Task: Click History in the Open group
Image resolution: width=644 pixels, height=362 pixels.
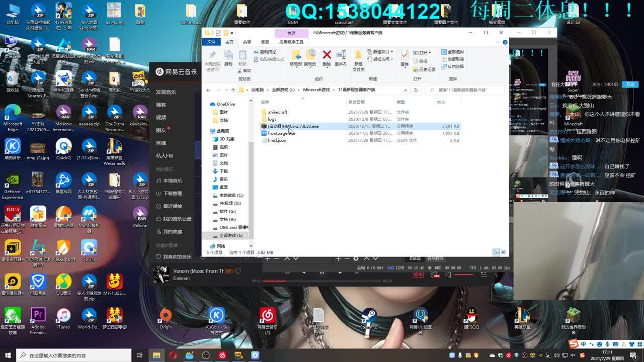Action: point(424,69)
